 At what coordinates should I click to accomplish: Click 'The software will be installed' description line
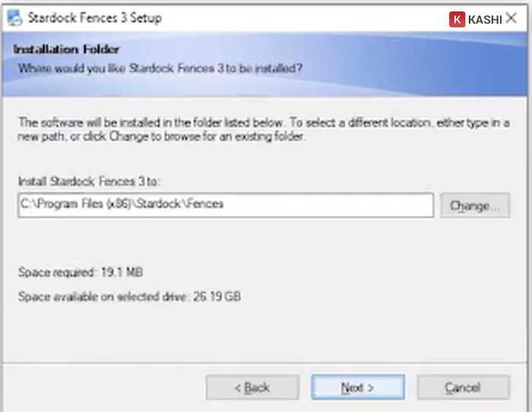[x=264, y=122]
